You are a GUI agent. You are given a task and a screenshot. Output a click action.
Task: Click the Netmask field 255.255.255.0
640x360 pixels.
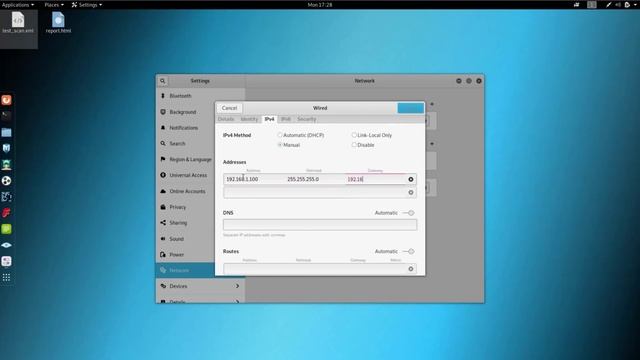click(314, 179)
